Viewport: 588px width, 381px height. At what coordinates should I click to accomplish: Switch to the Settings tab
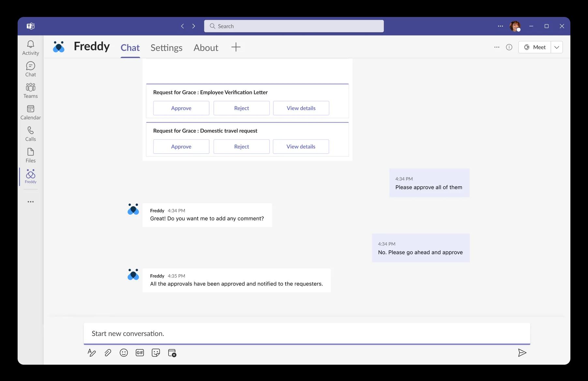[x=167, y=48]
